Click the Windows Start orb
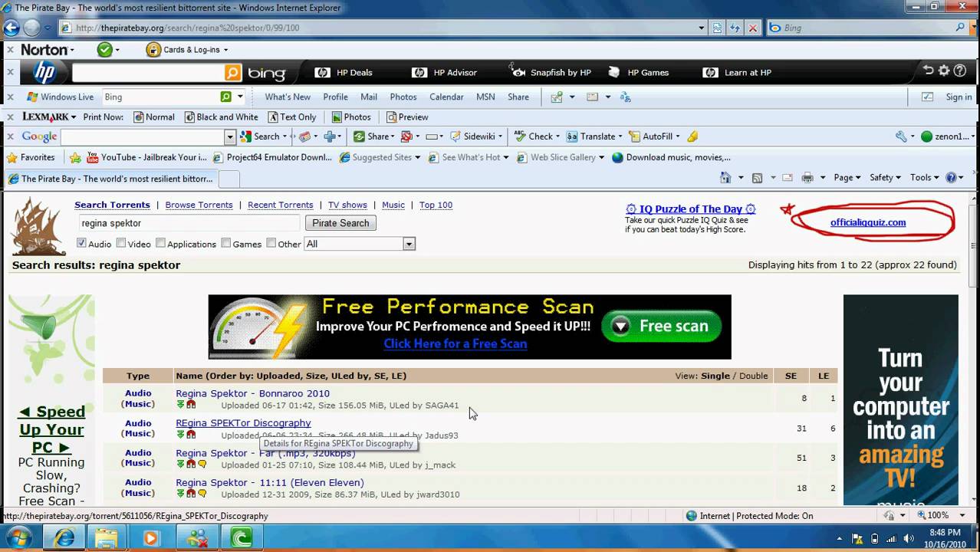 (x=19, y=537)
